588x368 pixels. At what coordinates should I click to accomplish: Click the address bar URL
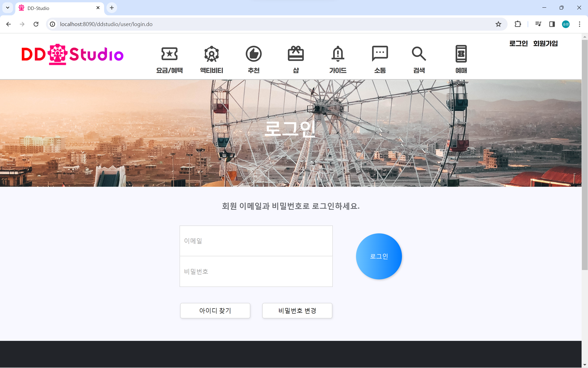(x=106, y=24)
